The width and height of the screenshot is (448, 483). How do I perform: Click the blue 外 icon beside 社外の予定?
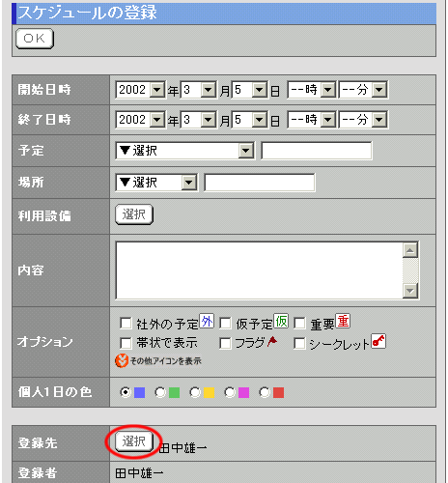tap(207, 321)
